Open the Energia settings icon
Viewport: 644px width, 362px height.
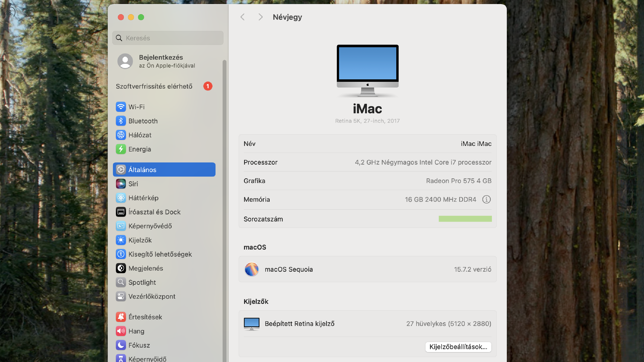click(x=121, y=149)
